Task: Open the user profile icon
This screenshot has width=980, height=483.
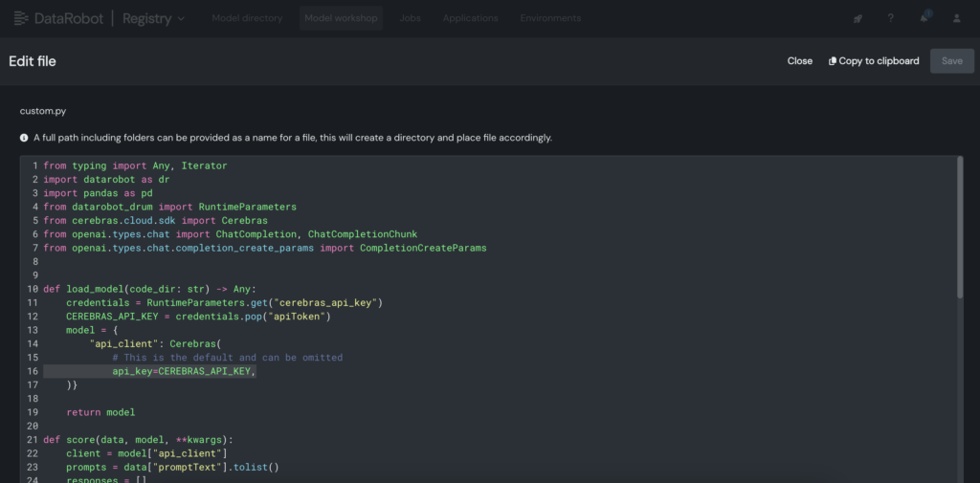Action: [x=957, y=19]
